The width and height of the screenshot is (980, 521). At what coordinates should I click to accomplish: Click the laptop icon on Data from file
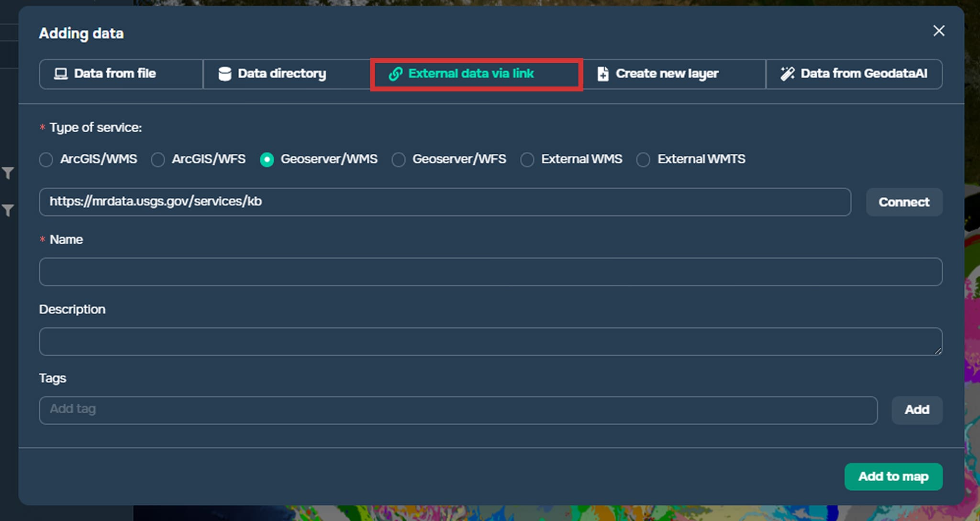tap(61, 74)
